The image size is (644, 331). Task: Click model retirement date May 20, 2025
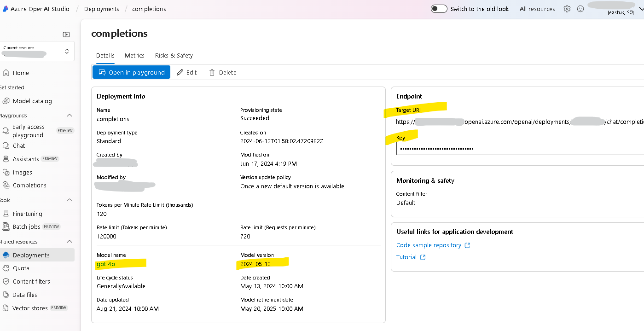point(272,308)
